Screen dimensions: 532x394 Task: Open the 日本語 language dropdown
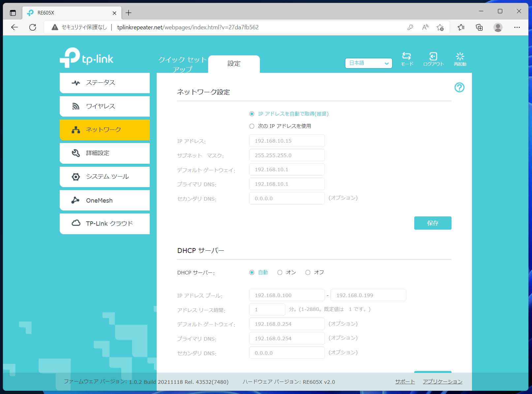369,63
